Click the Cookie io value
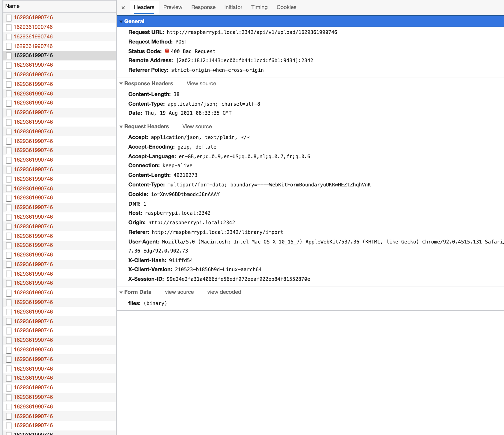 pyautogui.click(x=185, y=194)
